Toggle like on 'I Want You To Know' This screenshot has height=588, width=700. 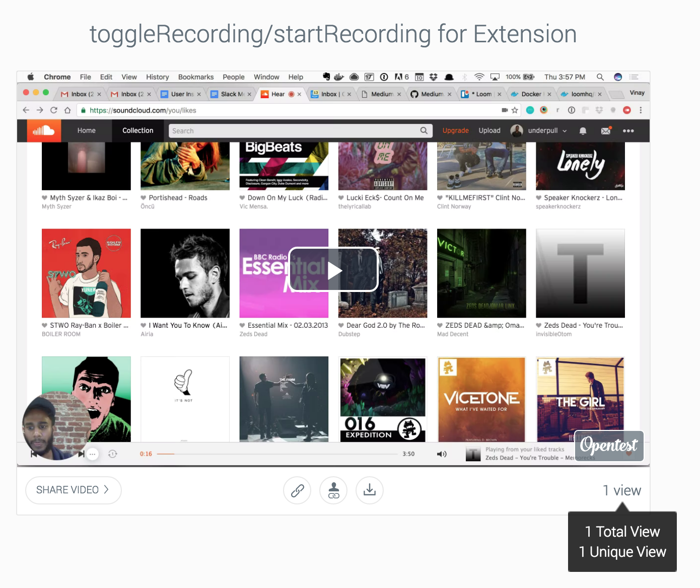pos(144,325)
